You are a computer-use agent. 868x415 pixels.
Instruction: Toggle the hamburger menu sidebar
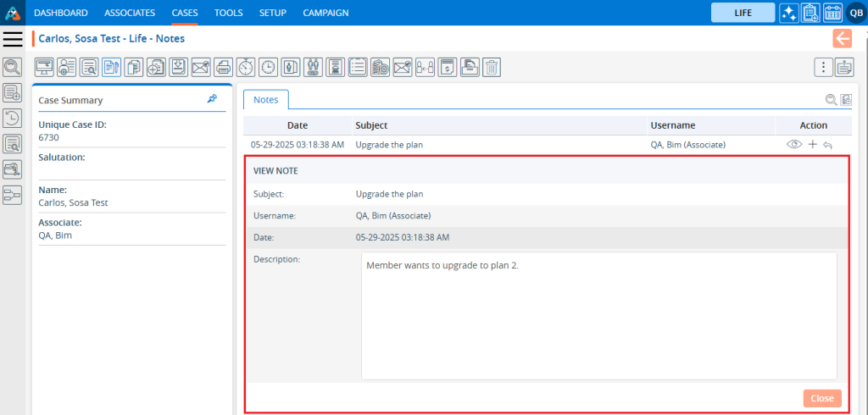12,39
